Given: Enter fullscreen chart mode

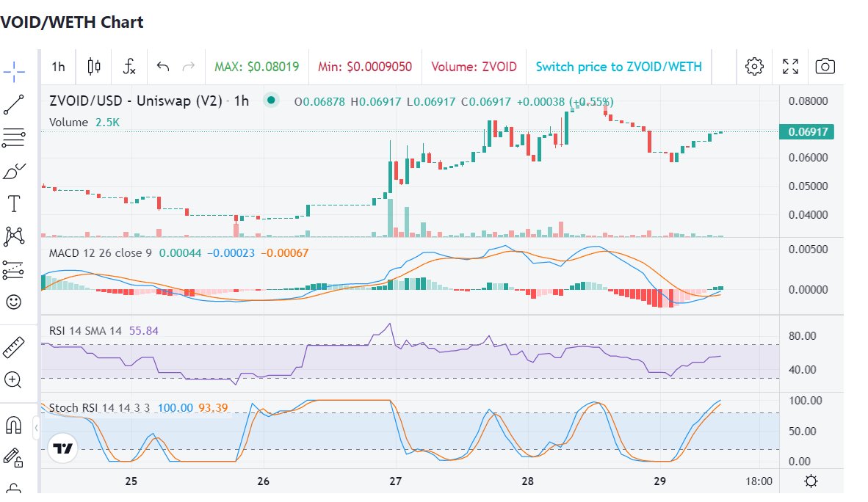Looking at the screenshot, I should (x=790, y=66).
